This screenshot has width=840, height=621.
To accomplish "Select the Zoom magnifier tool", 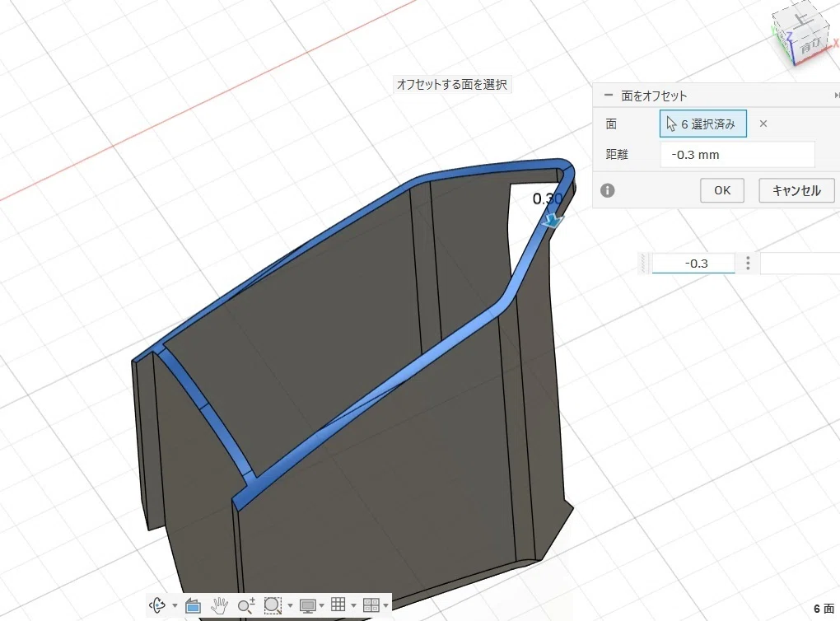I will [x=246, y=606].
